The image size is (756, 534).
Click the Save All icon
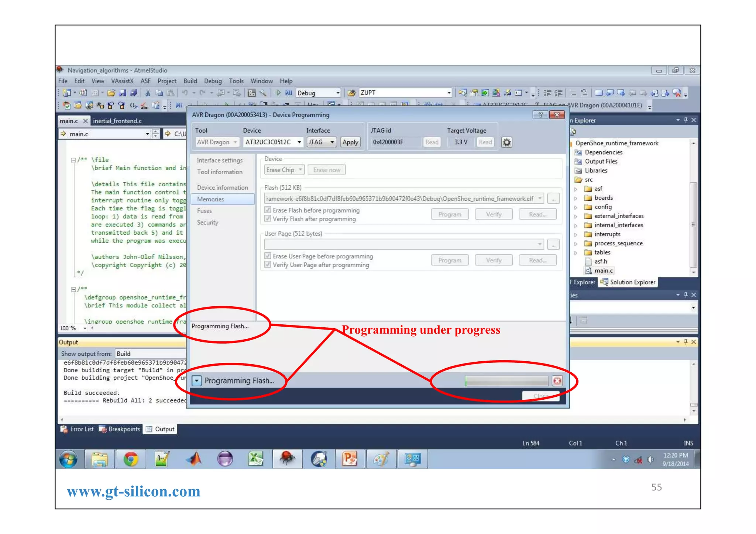pos(133,93)
